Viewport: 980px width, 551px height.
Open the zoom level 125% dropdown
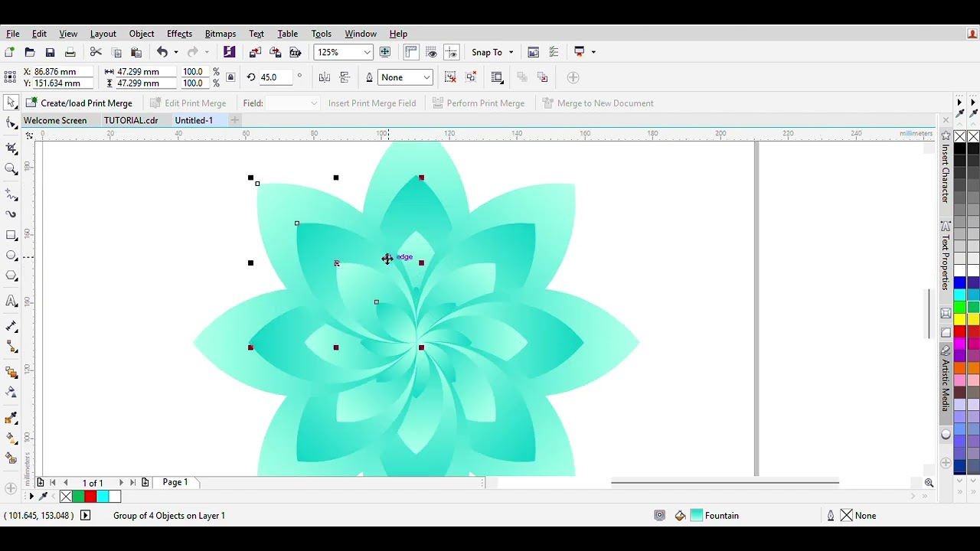tap(367, 52)
